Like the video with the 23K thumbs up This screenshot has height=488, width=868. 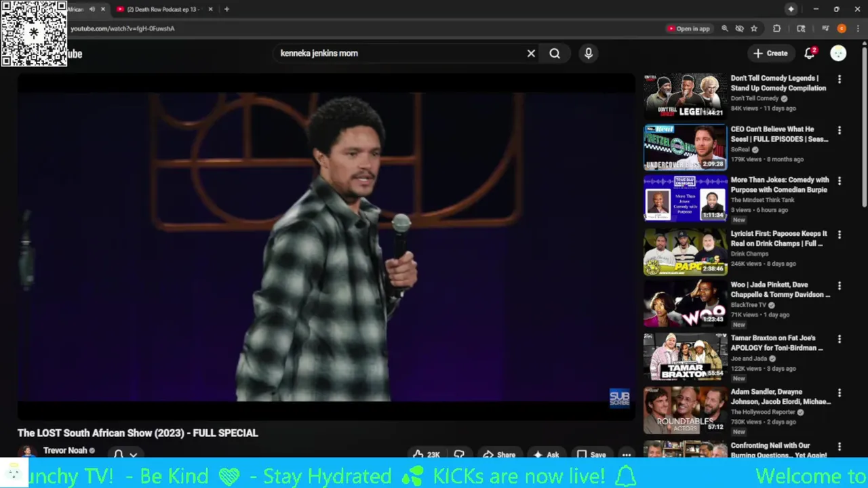pyautogui.click(x=427, y=455)
